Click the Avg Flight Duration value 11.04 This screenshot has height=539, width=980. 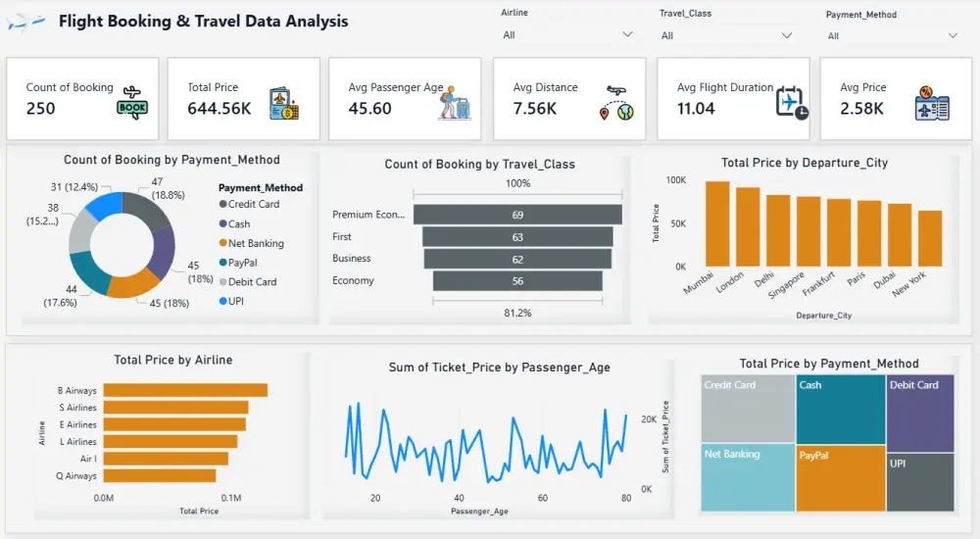pos(696,108)
